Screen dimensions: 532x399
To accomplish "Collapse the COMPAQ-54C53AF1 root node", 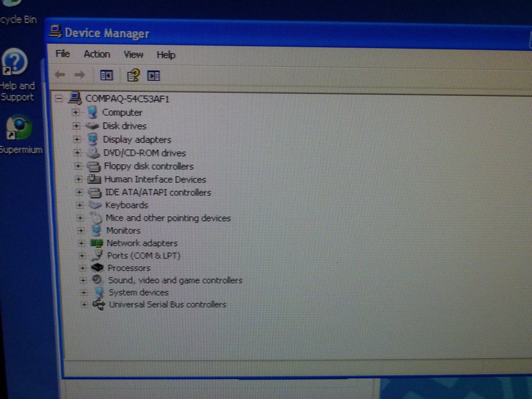I will [x=59, y=99].
